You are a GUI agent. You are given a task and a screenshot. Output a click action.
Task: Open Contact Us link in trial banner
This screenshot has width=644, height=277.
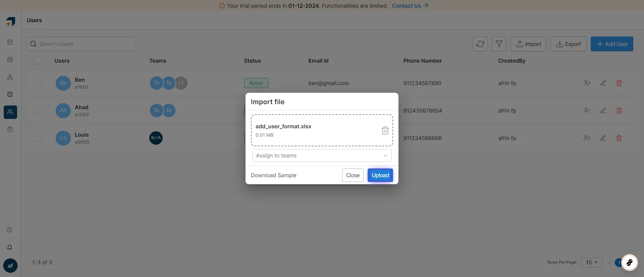410,6
